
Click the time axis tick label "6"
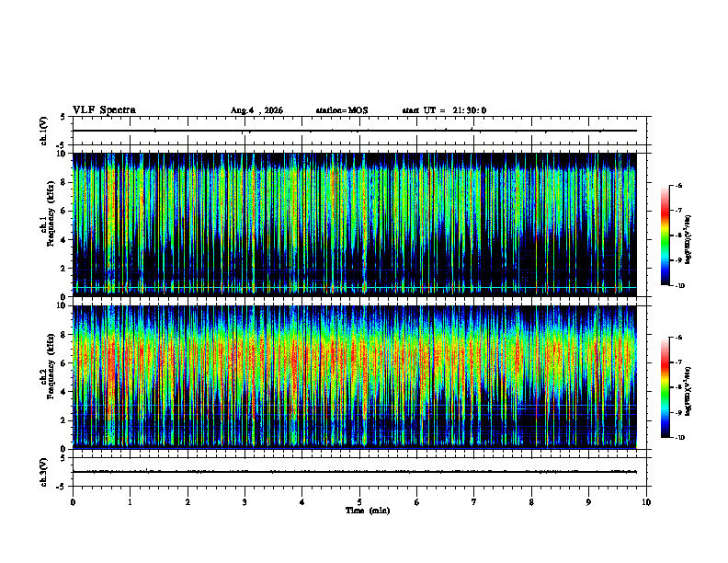[416, 502]
